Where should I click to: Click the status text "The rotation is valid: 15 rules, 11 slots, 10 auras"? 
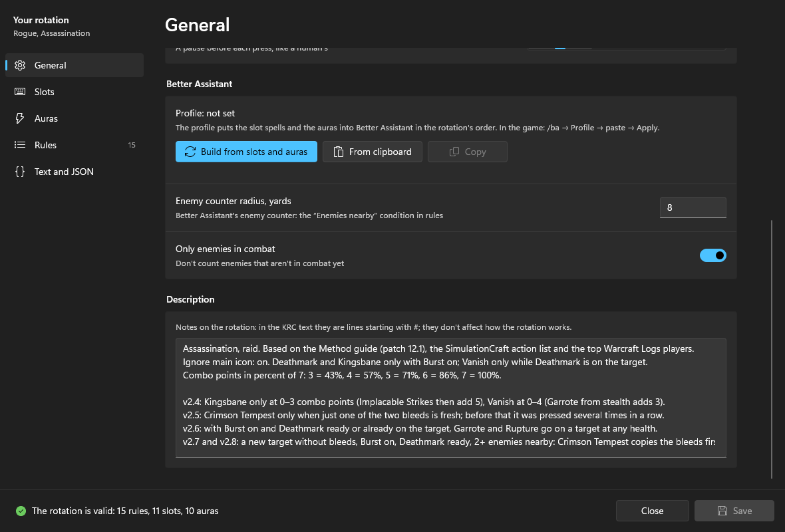[x=125, y=511]
